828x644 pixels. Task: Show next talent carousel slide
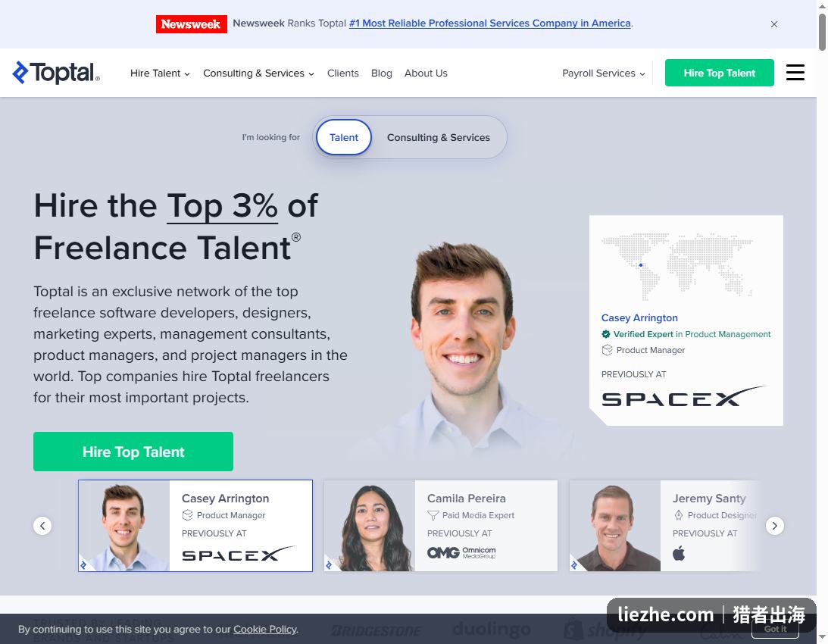click(x=775, y=526)
